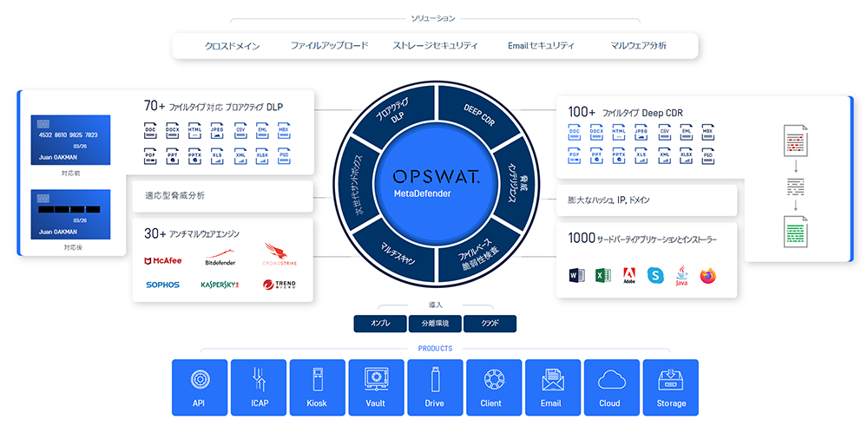Click the McAfee engine logo

tap(163, 261)
